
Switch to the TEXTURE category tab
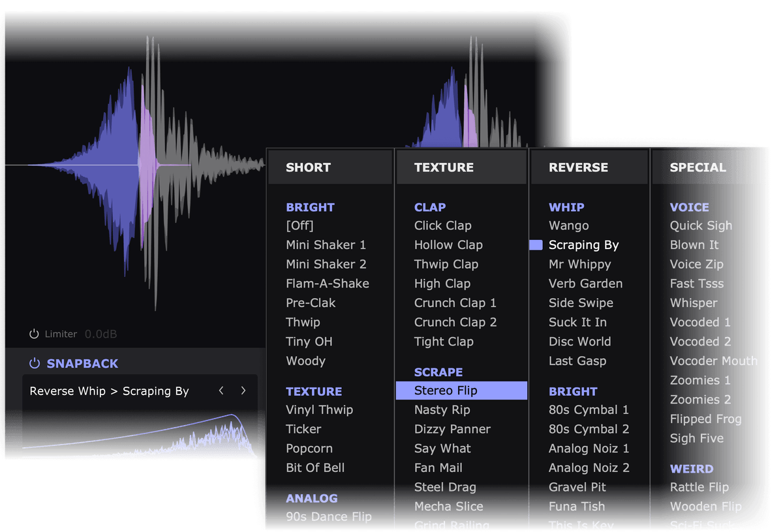click(443, 168)
